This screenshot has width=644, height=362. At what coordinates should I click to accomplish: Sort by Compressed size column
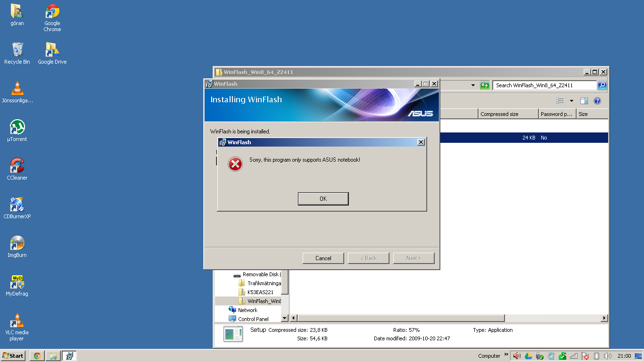click(x=508, y=114)
